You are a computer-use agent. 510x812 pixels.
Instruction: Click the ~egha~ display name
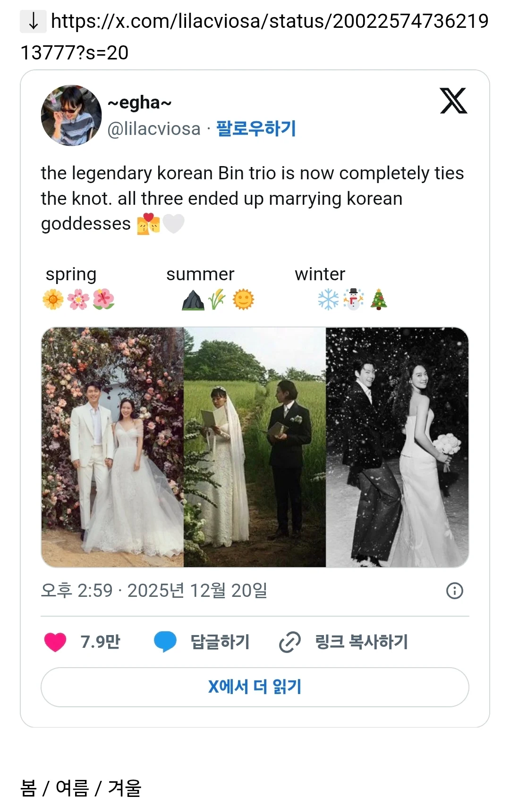click(139, 102)
